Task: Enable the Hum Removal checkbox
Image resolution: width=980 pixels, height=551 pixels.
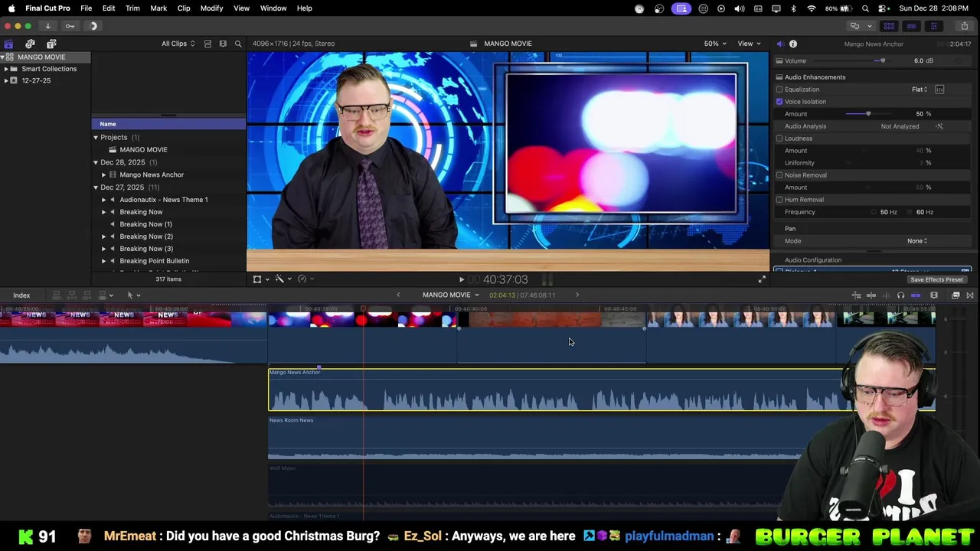Action: (x=779, y=200)
